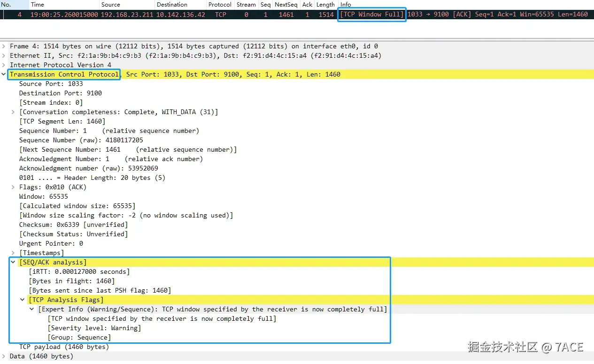
Task: Select Acknowledgment Number: 1 relative line
Action: pos(111,159)
